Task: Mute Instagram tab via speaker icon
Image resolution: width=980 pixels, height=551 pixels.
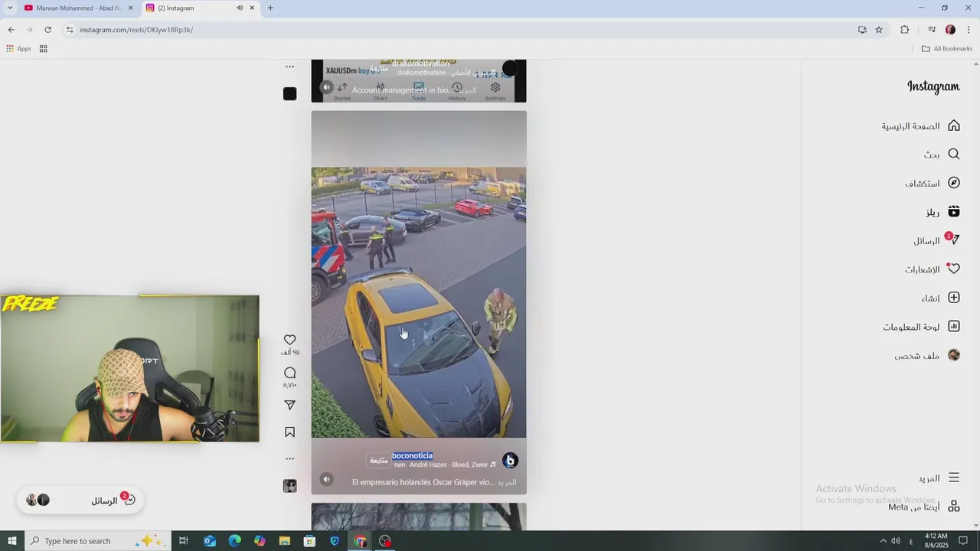Action: tap(240, 8)
